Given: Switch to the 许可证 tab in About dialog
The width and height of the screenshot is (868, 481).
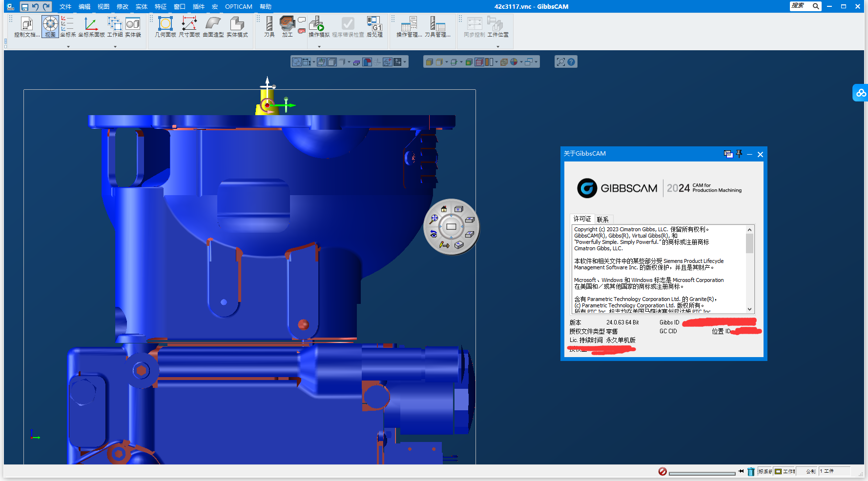Looking at the screenshot, I should click(582, 219).
